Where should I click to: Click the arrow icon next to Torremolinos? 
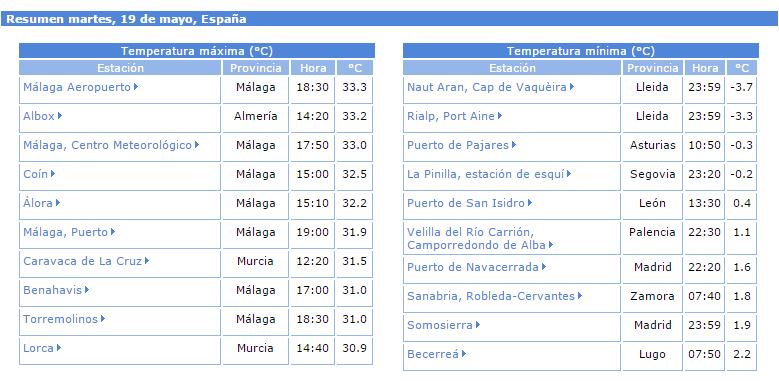point(103,319)
